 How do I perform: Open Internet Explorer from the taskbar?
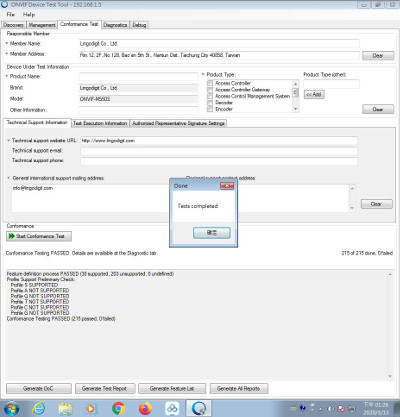pyautogui.click(x=39, y=408)
